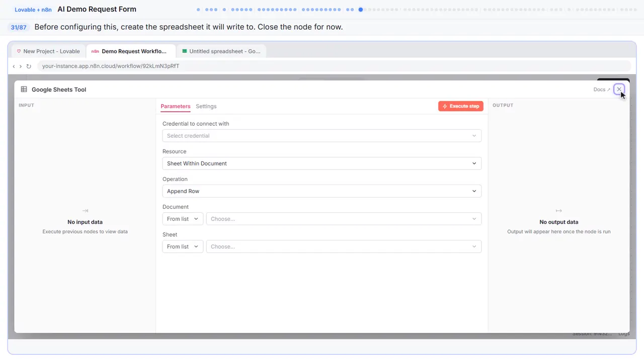644x362 pixels.
Task: Select the Demo Request Workflow browser tab
Action: (x=131, y=51)
